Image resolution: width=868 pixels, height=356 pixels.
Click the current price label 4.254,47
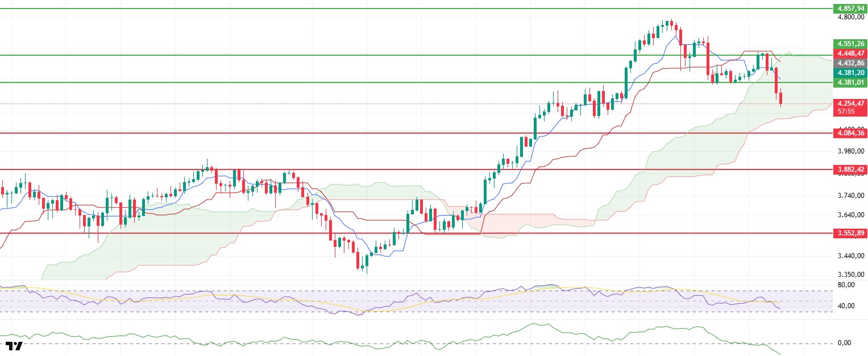tap(850, 104)
